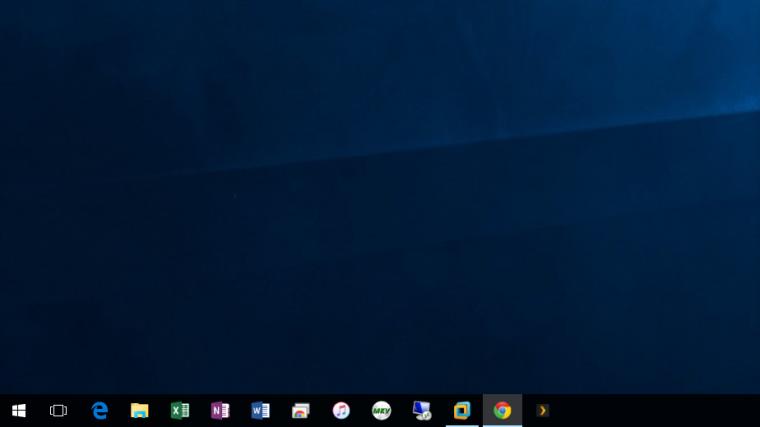Launch Microsoft Edge from the taskbar
The width and height of the screenshot is (760, 427).
pyautogui.click(x=99, y=411)
